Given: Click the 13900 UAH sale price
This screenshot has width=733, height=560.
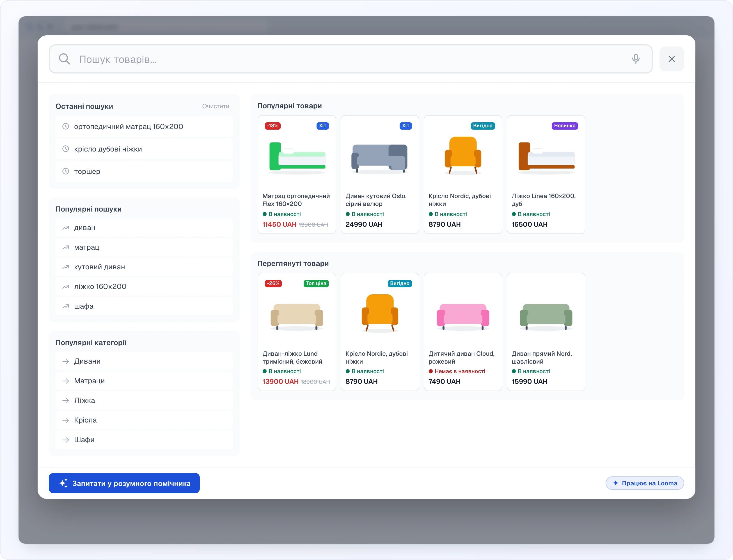Looking at the screenshot, I should (280, 381).
